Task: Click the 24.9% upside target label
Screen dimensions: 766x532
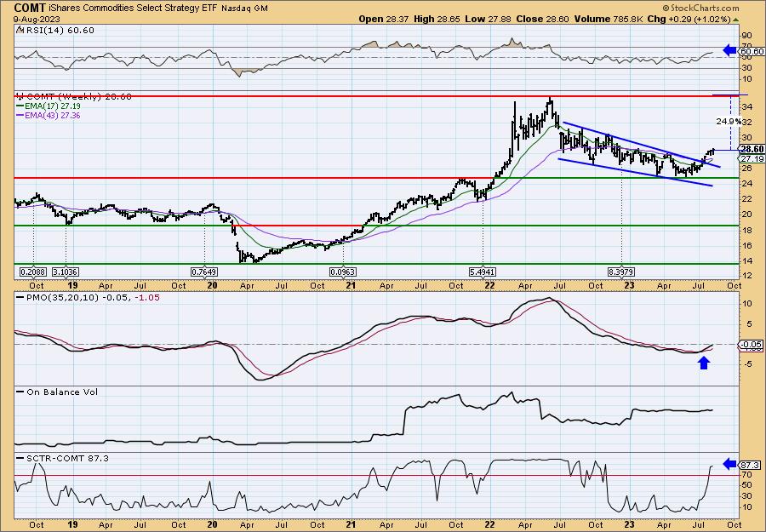Action: coord(729,121)
